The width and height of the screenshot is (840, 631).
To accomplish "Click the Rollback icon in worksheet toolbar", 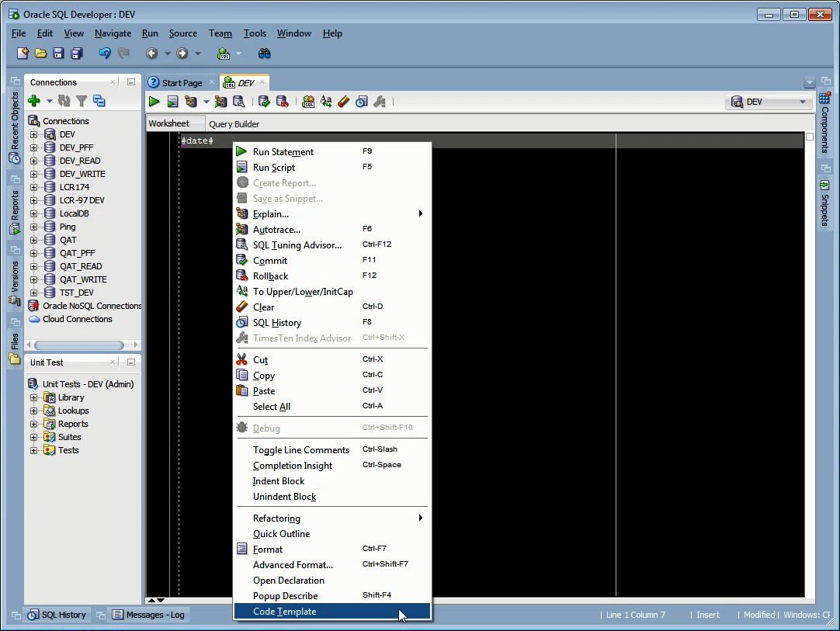I will 283,101.
